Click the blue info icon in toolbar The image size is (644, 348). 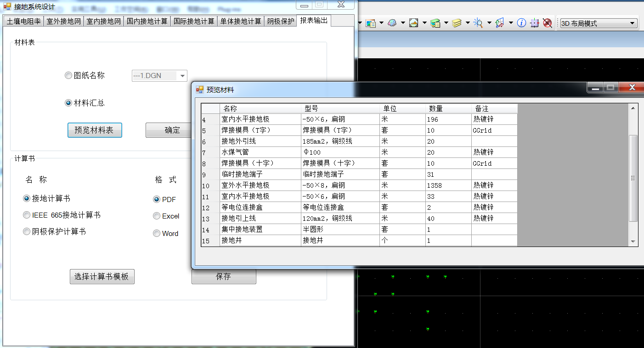pos(521,23)
